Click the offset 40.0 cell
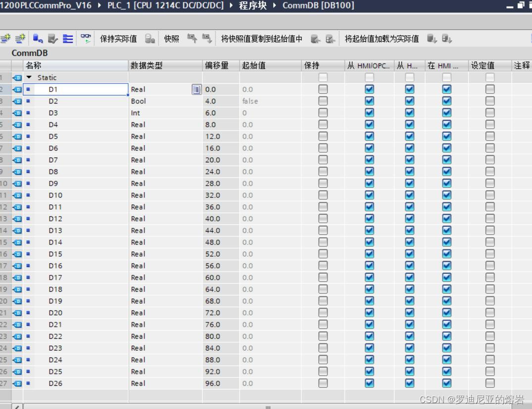The height and width of the screenshot is (409, 532). 221,218
